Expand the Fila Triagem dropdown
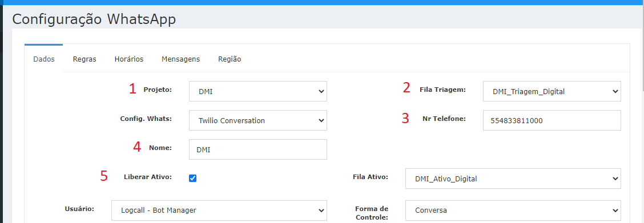This screenshot has height=223, width=644. 552,91
